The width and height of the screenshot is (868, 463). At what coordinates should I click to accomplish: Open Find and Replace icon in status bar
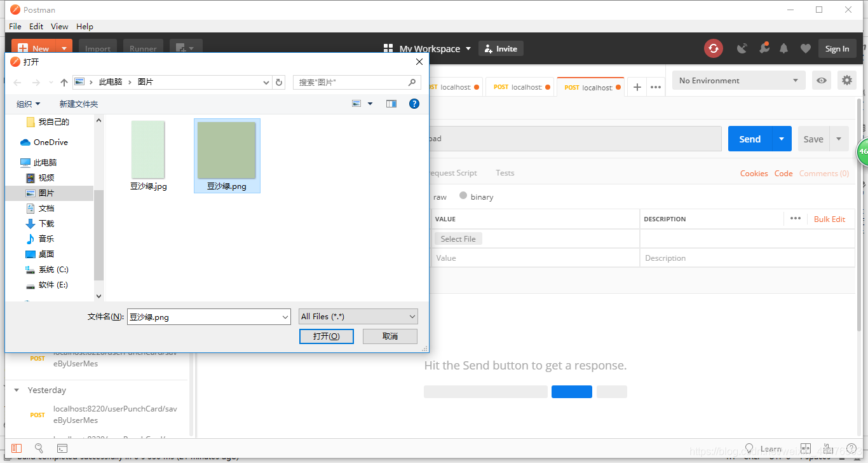tap(39, 448)
